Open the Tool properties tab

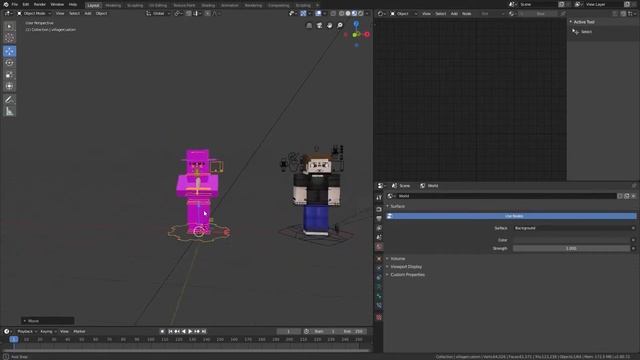[379, 198]
